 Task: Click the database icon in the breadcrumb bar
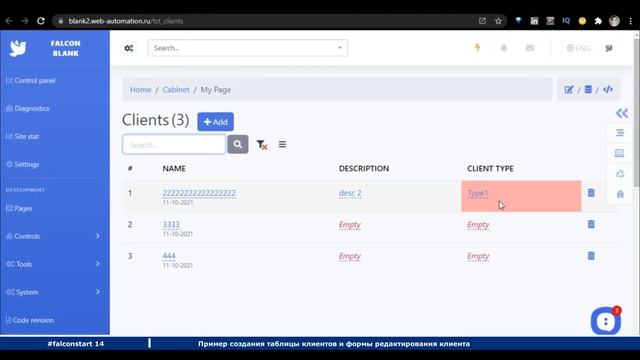point(588,89)
